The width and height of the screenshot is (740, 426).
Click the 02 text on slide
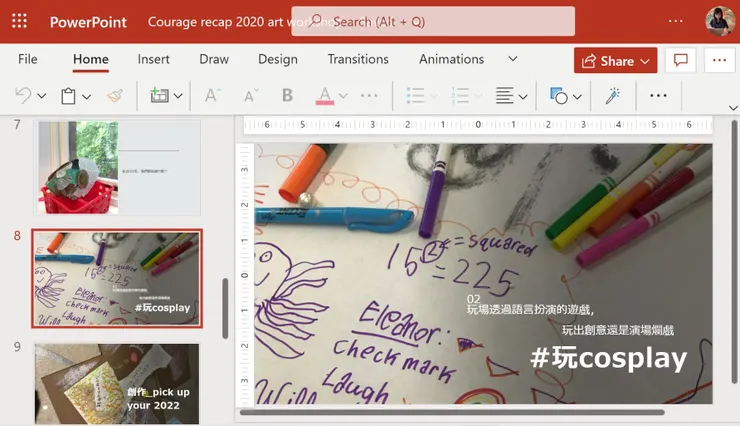pyautogui.click(x=473, y=299)
